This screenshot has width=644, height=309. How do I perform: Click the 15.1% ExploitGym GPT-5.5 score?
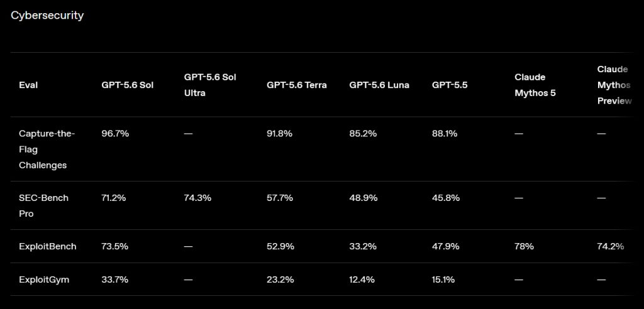pos(443,279)
